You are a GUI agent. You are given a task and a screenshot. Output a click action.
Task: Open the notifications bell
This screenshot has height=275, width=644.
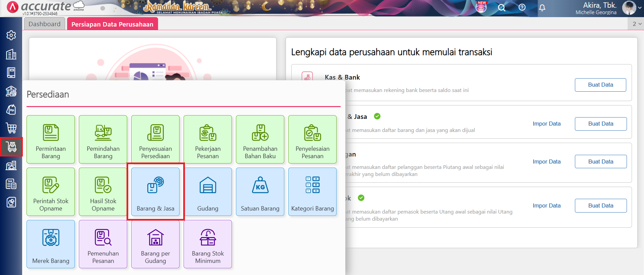tap(542, 8)
